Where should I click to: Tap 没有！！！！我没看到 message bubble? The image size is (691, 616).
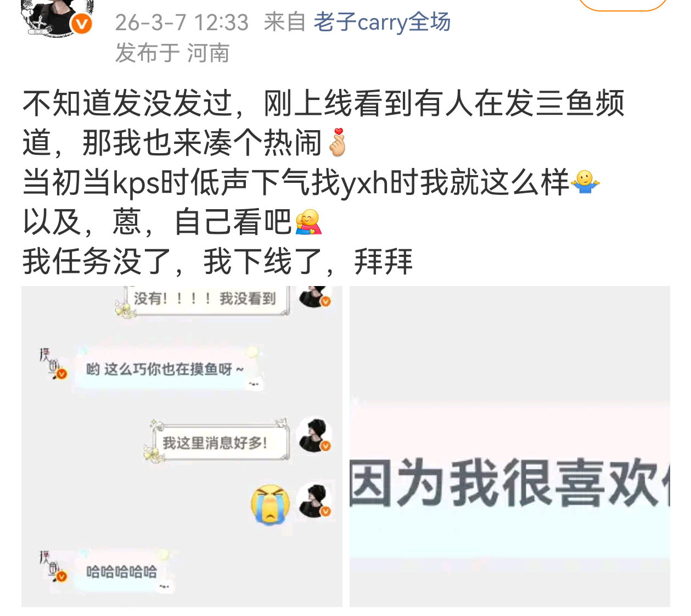click(x=204, y=299)
